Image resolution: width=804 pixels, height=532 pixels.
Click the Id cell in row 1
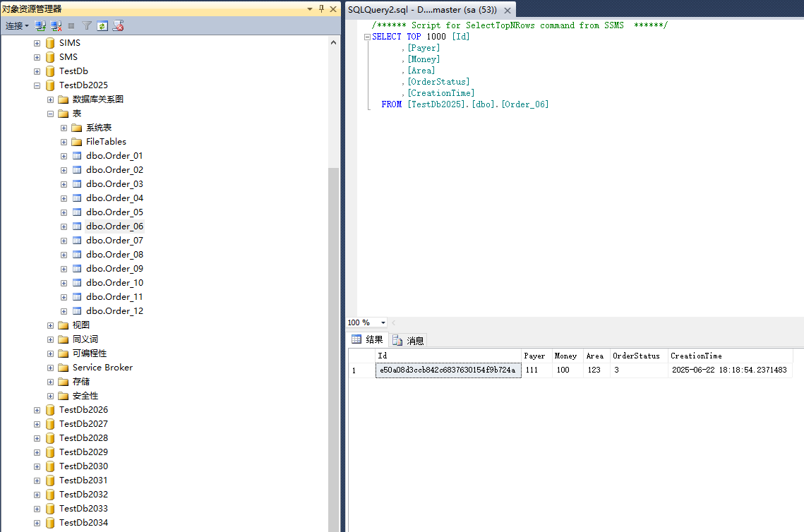coord(448,370)
